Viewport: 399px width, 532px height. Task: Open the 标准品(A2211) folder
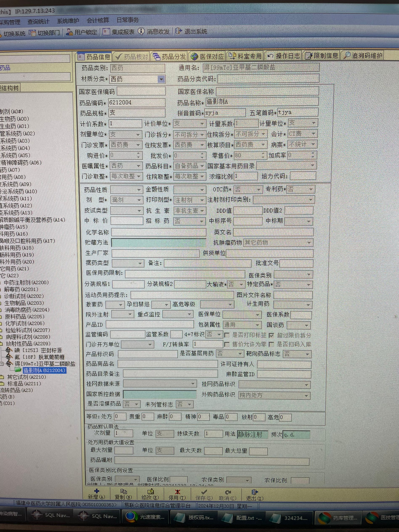click(x=24, y=384)
